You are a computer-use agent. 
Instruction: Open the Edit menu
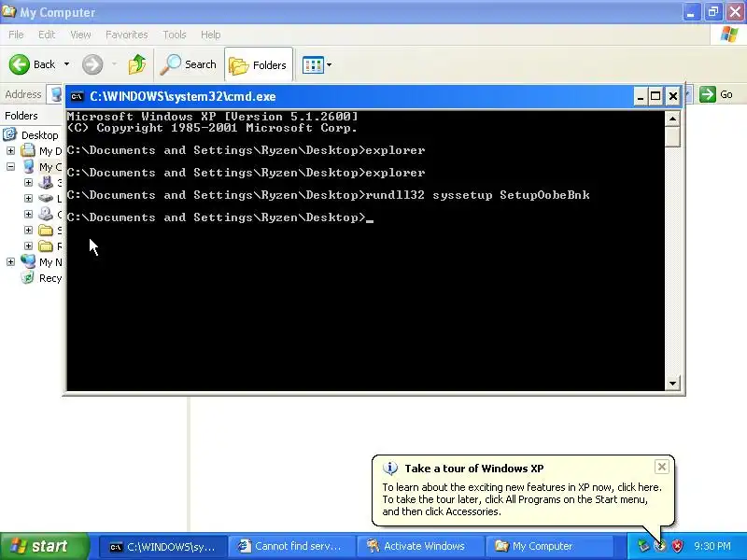pos(47,35)
